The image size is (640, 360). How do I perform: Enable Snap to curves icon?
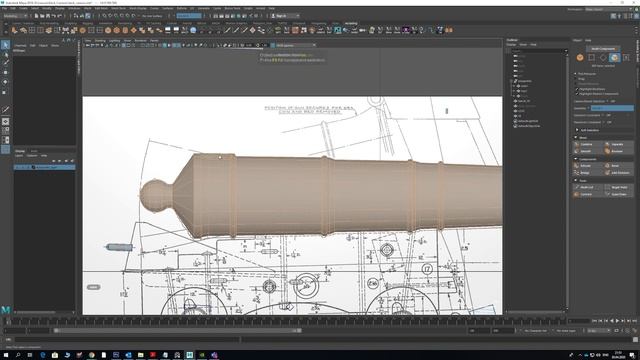coord(110,16)
